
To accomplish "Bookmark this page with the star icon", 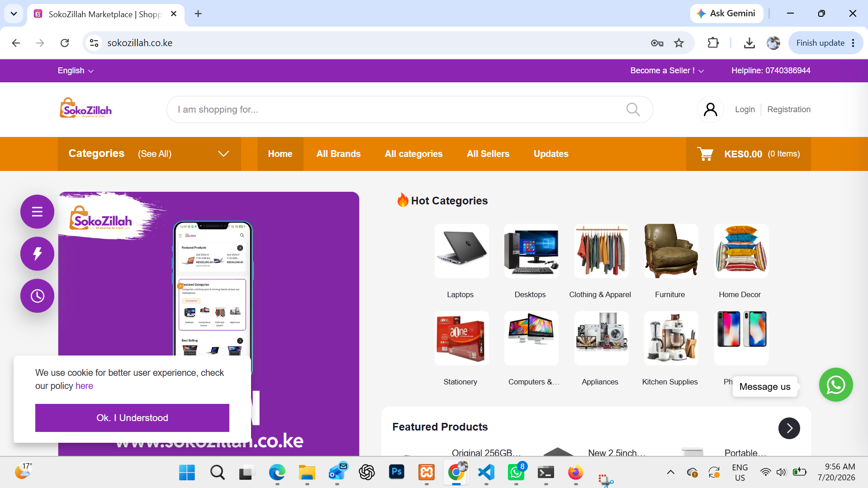I will [679, 43].
